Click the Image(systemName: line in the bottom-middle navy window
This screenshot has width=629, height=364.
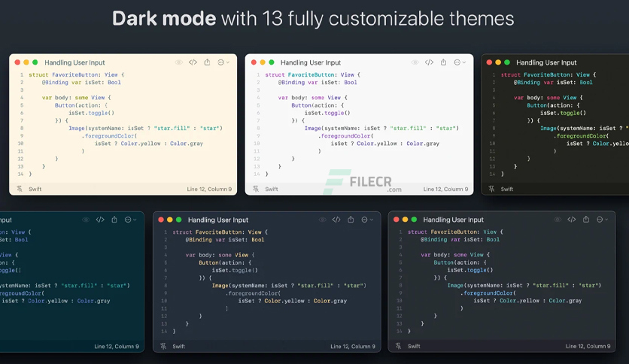(289, 286)
